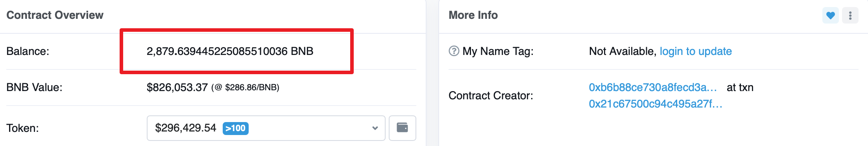Viewport: 868px width, 146px height.
Task: Click the Contract Overview heading
Action: click(55, 15)
